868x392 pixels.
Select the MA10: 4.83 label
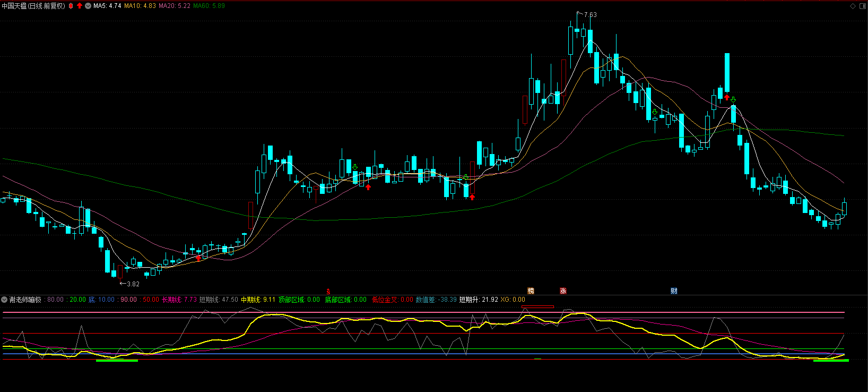[140, 6]
